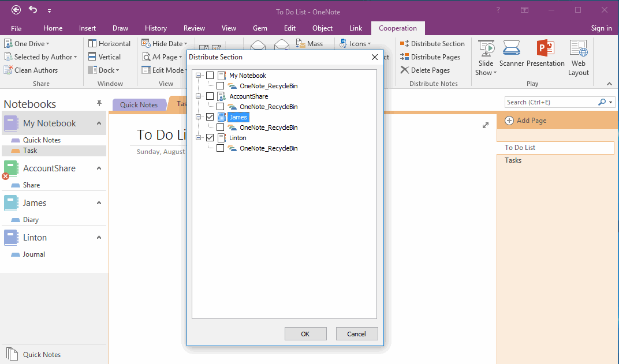The height and width of the screenshot is (364, 619).
Task: Click the Search (Ctrl+E) box
Action: (x=551, y=102)
